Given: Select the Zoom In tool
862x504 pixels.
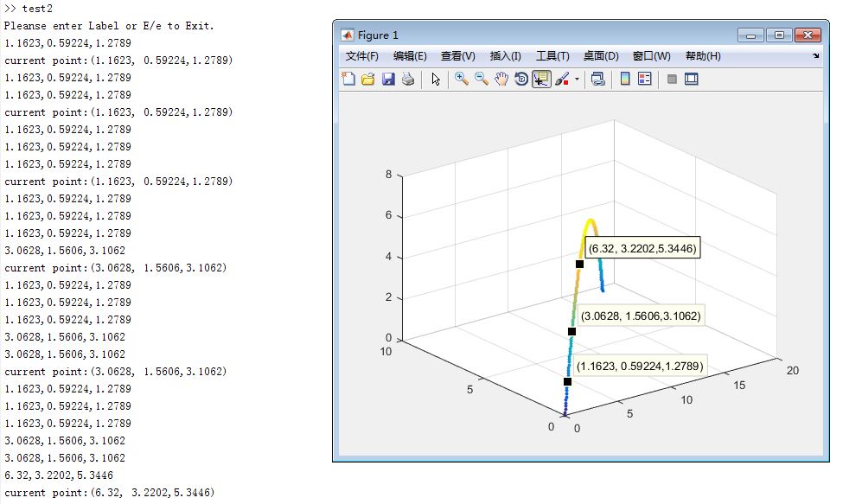Looking at the screenshot, I should [462, 78].
